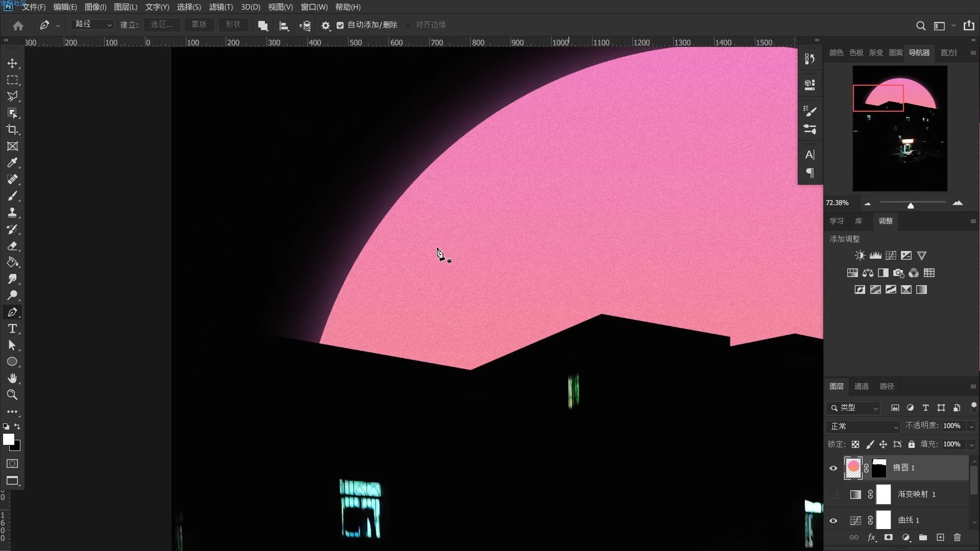Select the Dodge tool
The image size is (980, 551).
point(12,295)
